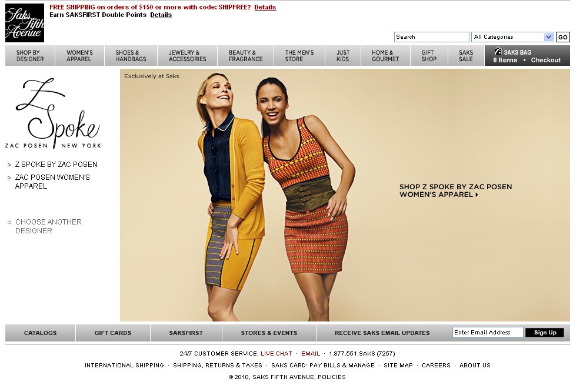Screen dimensions: 583x392
Task: Open the Saks Sale section
Action: point(465,55)
